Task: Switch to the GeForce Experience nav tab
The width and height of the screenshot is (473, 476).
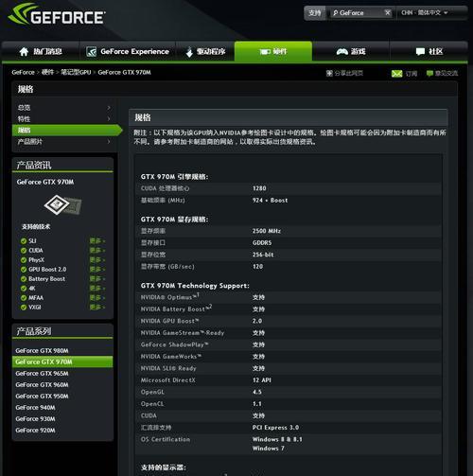Action: (x=128, y=52)
